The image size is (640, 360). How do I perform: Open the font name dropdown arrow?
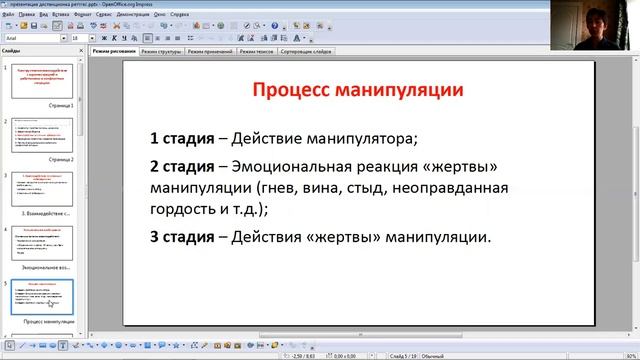tap(64, 38)
